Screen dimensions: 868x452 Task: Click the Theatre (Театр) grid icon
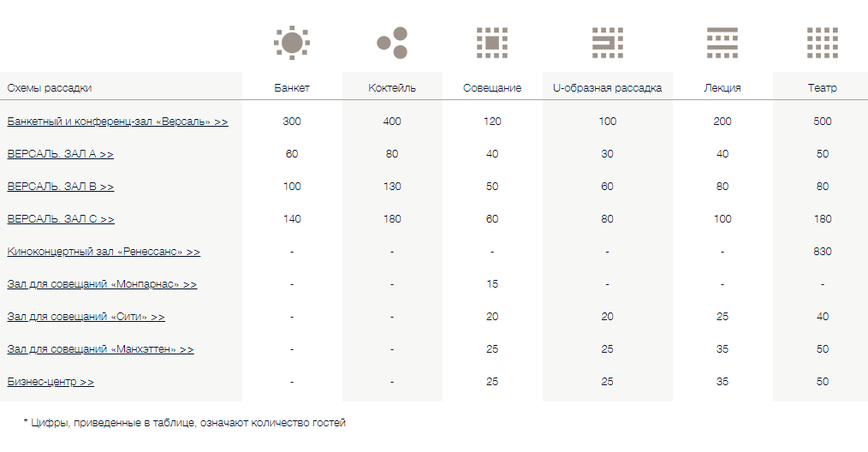tap(822, 43)
